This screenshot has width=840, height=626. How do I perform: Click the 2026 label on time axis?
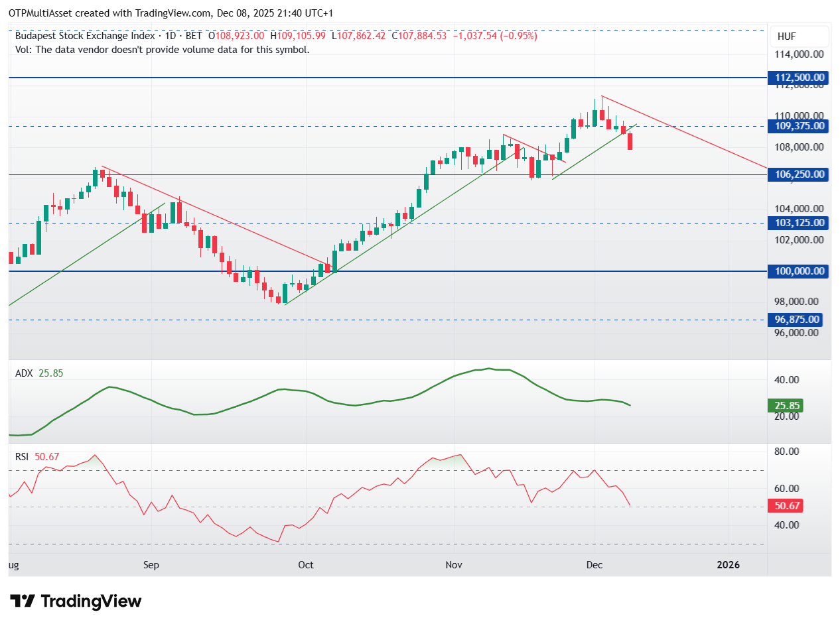click(729, 565)
